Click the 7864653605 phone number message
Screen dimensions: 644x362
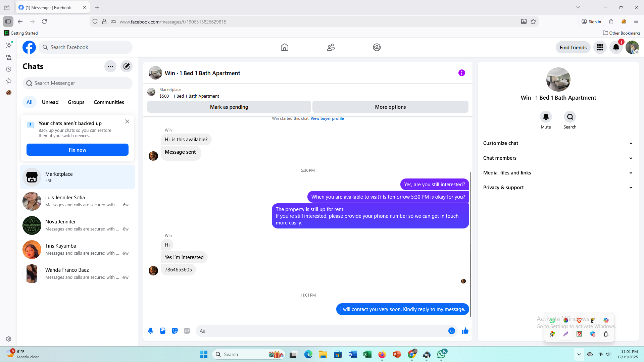pos(178,270)
